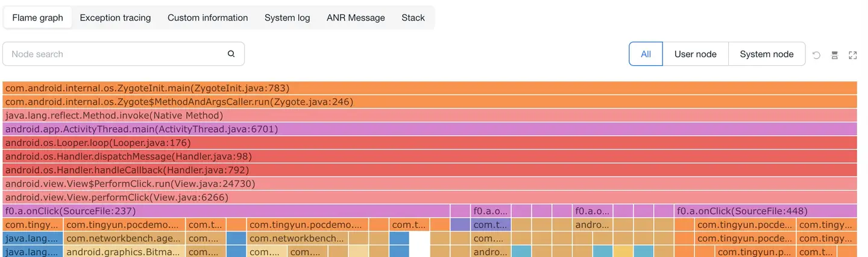The height and width of the screenshot is (257, 868).
Task: Expand the flame graph to fullscreen
Action: pyautogui.click(x=853, y=55)
